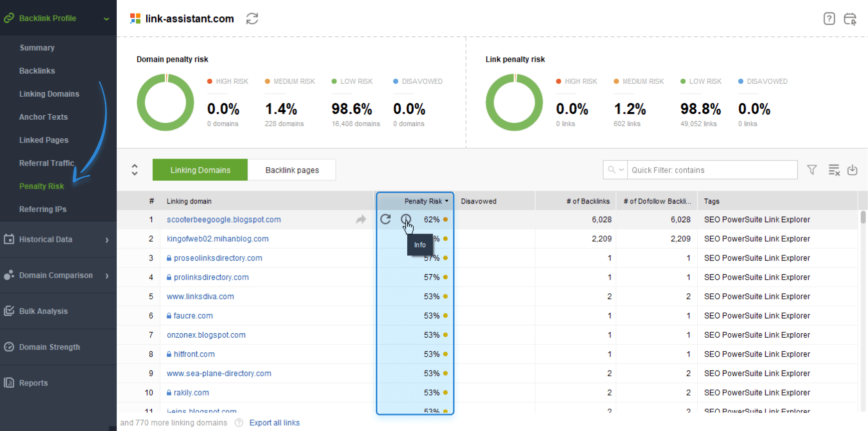Click the Export all links link
The height and width of the screenshot is (431, 868).
(x=275, y=423)
